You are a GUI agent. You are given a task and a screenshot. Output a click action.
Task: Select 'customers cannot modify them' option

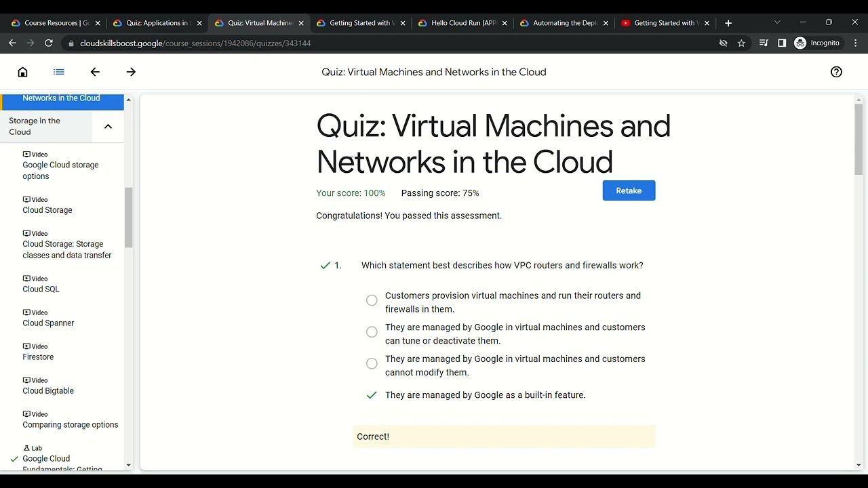point(372,364)
